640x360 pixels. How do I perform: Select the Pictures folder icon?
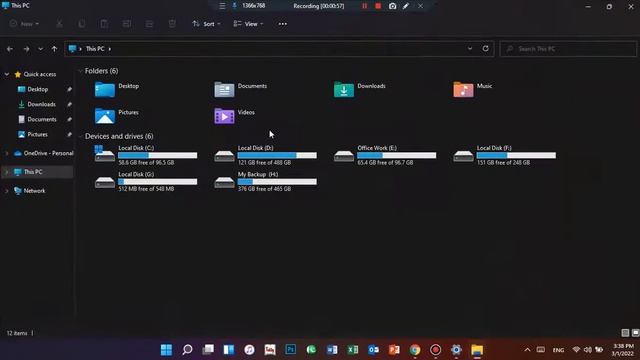coord(104,116)
